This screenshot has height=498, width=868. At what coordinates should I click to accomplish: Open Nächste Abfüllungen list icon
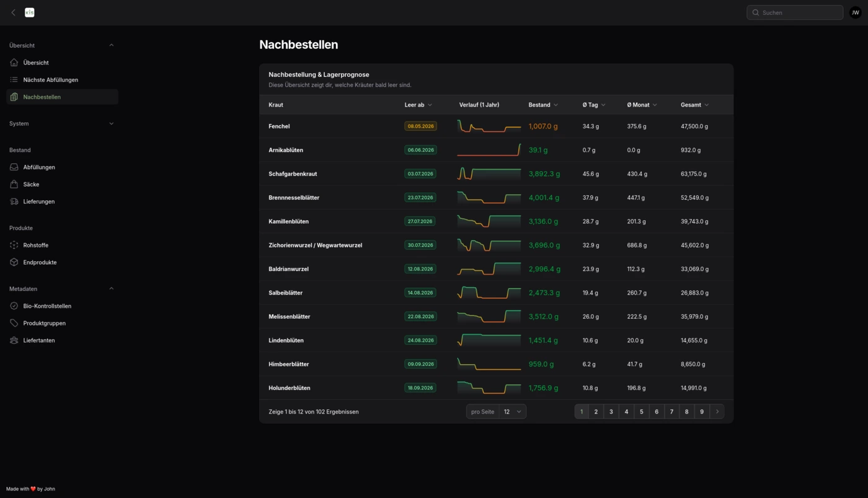pyautogui.click(x=14, y=80)
